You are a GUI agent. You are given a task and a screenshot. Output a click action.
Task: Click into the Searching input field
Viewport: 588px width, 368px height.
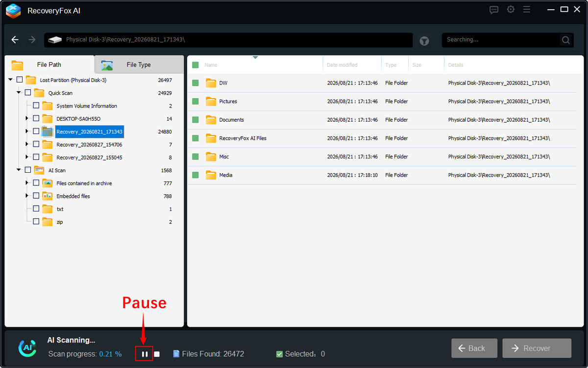coord(501,40)
